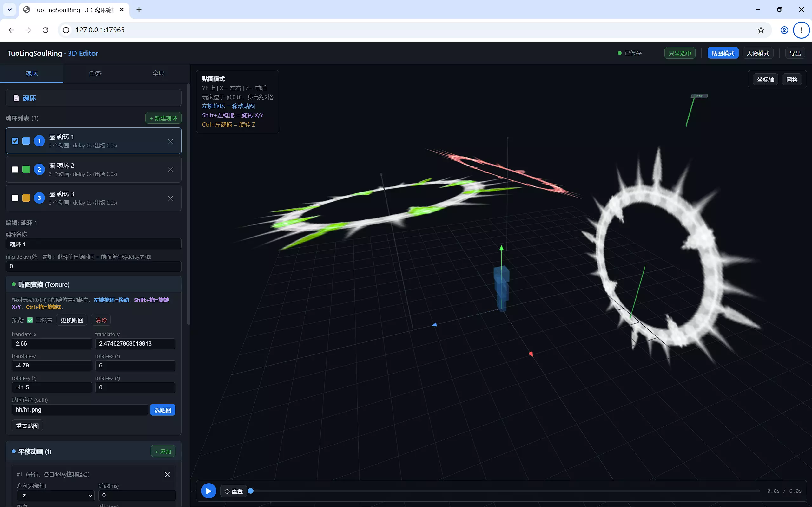Click the 魂环名称 name input field

[94, 244]
